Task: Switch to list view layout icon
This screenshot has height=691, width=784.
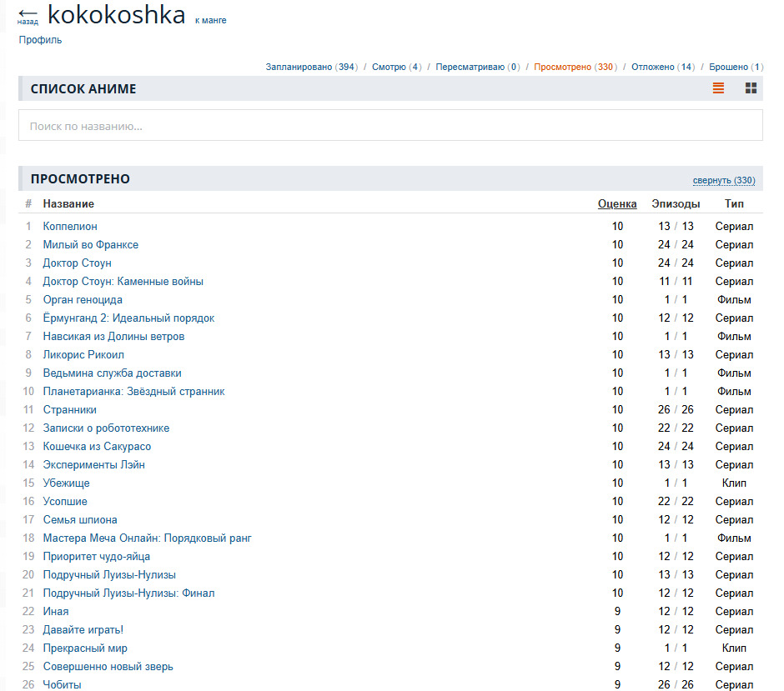Action: point(718,88)
